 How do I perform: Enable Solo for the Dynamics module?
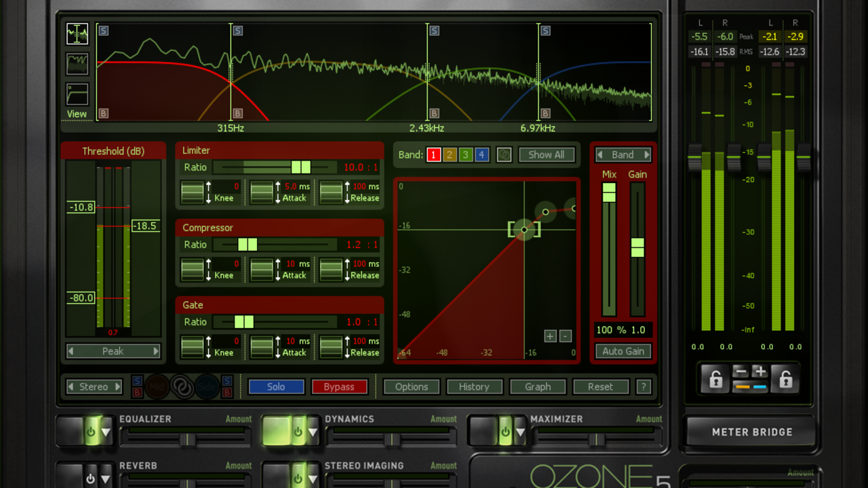pos(276,387)
